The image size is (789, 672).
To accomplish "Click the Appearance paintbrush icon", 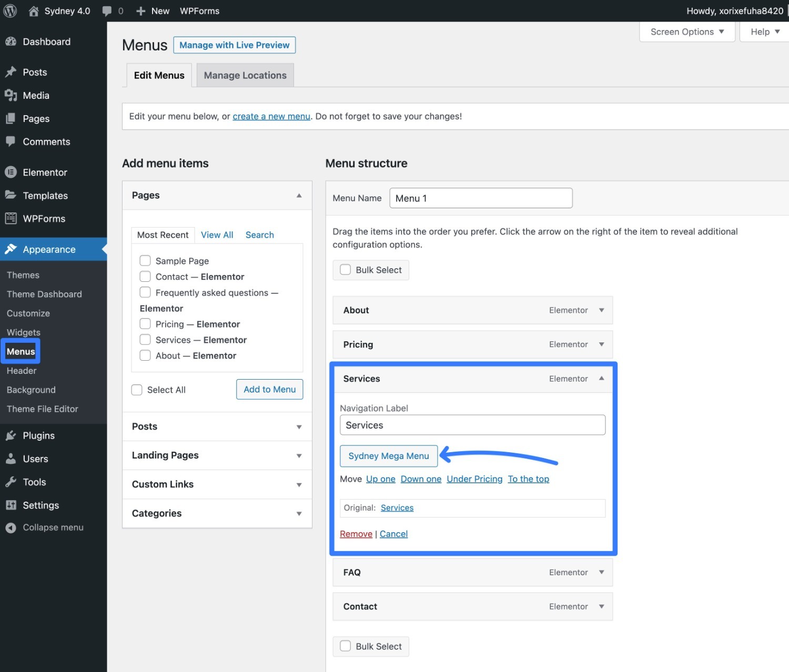I will [x=11, y=249].
